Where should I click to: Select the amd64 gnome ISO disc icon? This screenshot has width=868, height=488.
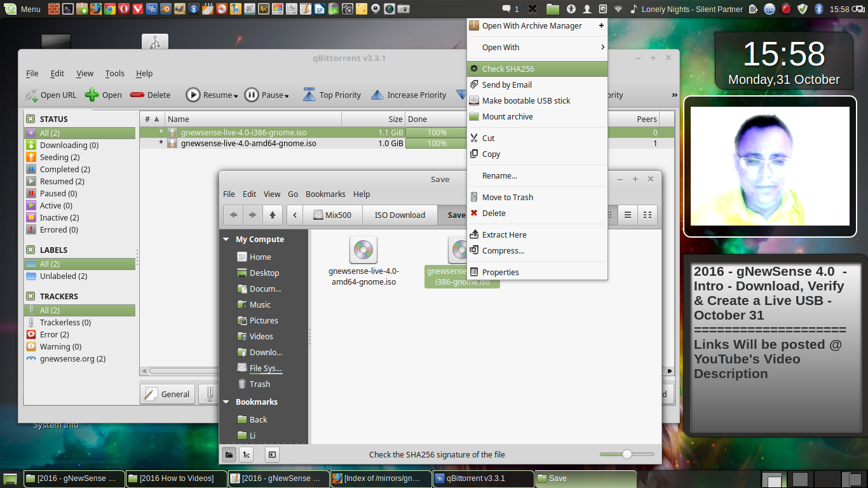[363, 250]
